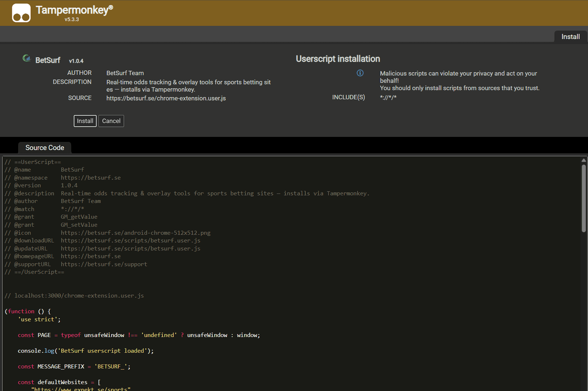Click the GM_getValue grant line
This screenshot has height=391, width=588.
tap(51, 217)
